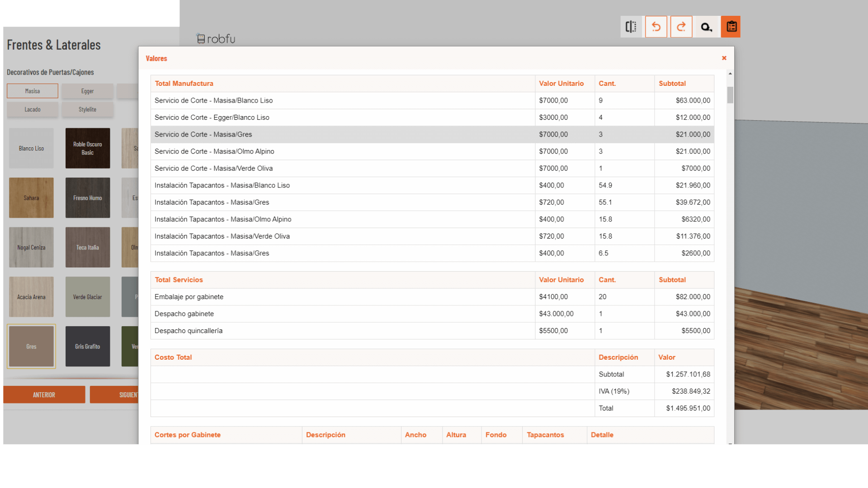Choose the Verde Glaciar swatch
This screenshot has width=868, height=488.
[x=88, y=297]
